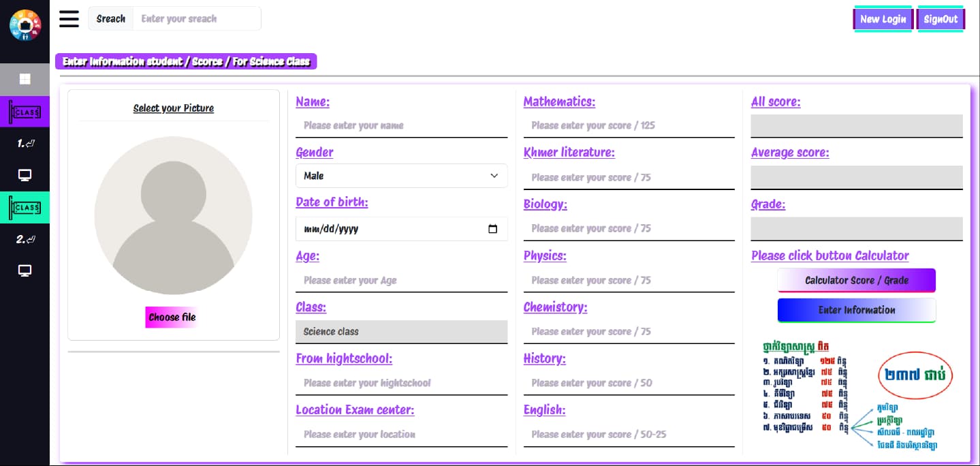Screen dimensions: 980x466
Task: Open sidebar entry labeled 1.
Action: tap(25, 144)
